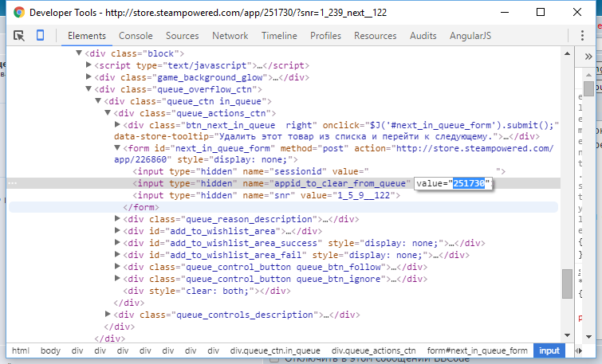Expand the add_to_wishlist_area_fail div

tap(118, 254)
